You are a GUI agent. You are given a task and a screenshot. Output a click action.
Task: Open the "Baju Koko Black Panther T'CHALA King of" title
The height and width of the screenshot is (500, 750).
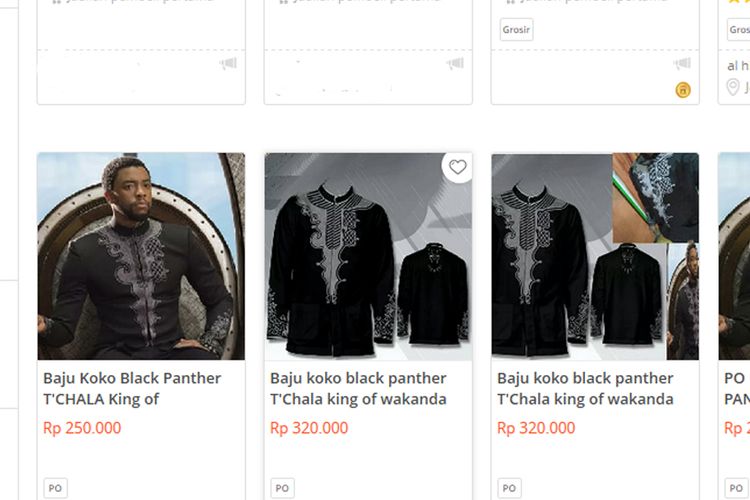132,389
